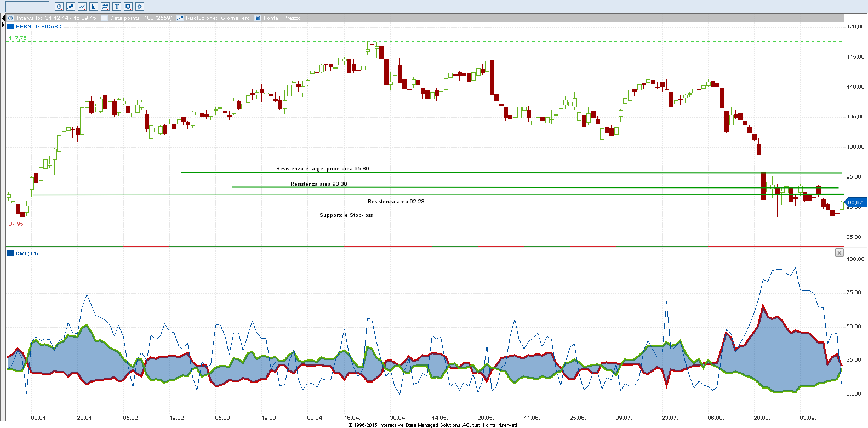Viewport: 868px width, 428px height.
Task: Click the Resistenza area 93.30 label
Action: (x=319, y=184)
